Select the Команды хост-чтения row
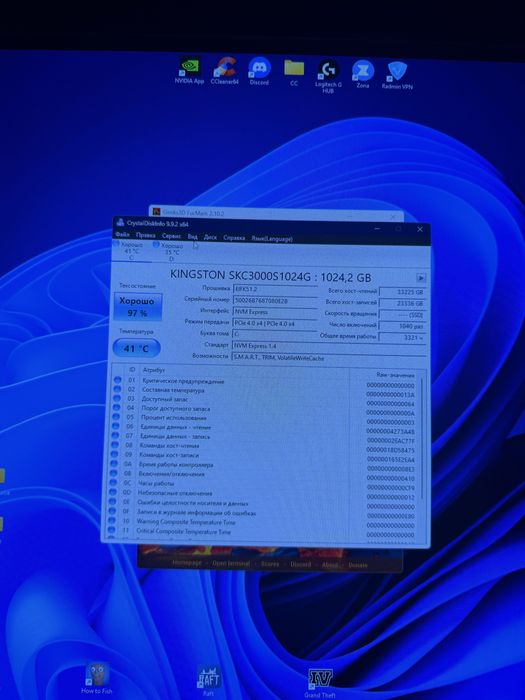 pos(262,447)
